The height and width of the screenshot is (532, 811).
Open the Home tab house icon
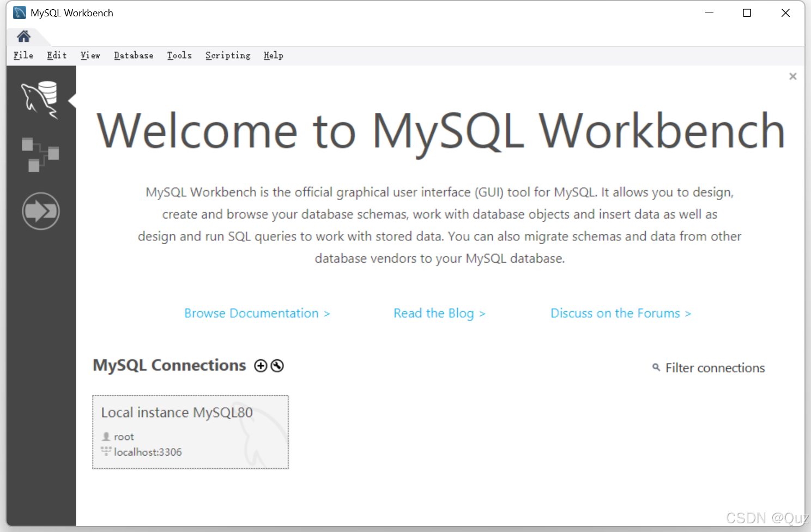23,37
